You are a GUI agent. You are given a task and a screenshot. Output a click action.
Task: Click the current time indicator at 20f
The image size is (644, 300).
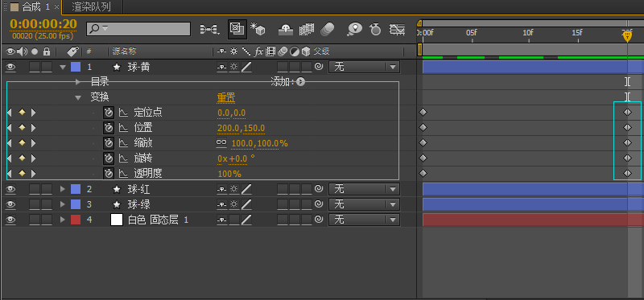[x=627, y=36]
